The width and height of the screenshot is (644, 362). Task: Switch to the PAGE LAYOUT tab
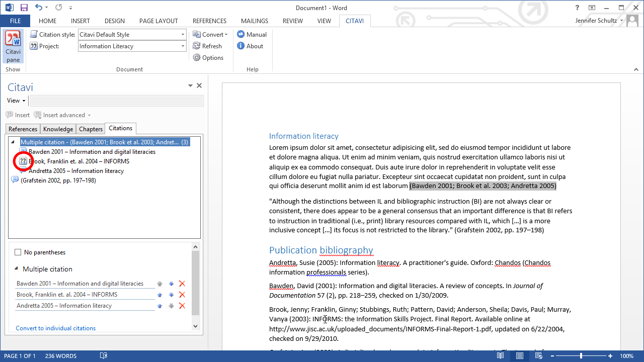158,21
